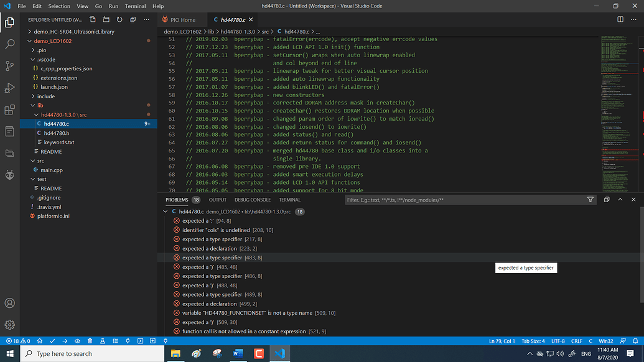The height and width of the screenshot is (362, 644).
Task: Change UTF-8 encoding in status bar
Action: pos(558,341)
